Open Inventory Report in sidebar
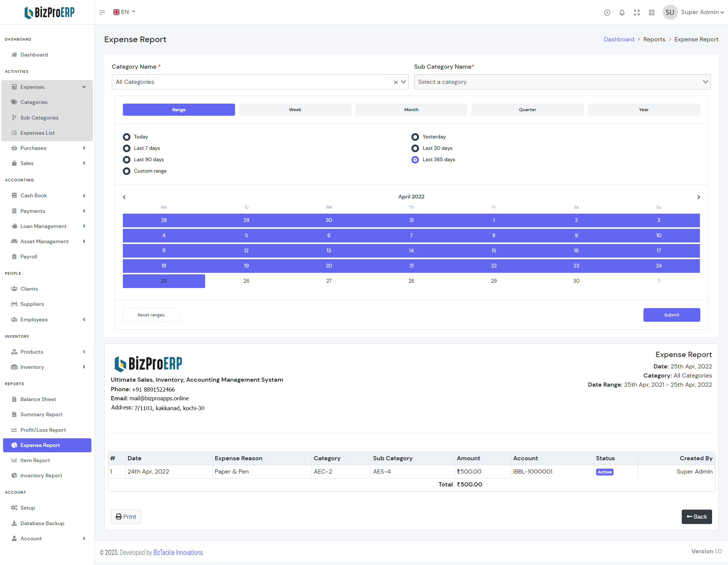728x565 pixels. point(41,475)
